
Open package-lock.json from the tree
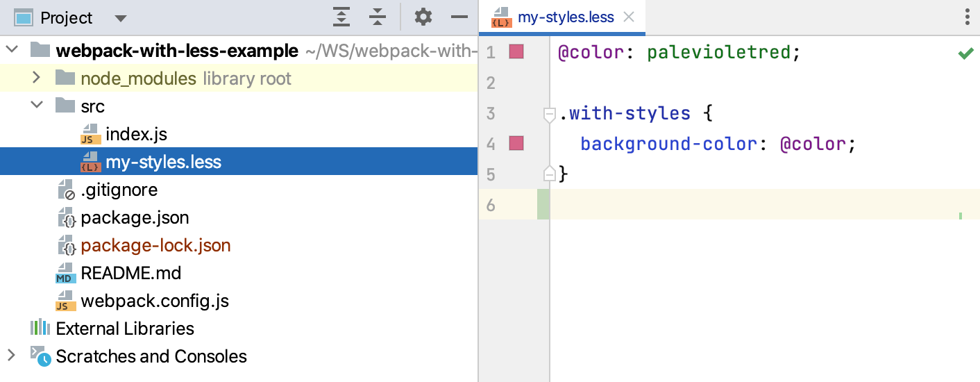coord(155,245)
